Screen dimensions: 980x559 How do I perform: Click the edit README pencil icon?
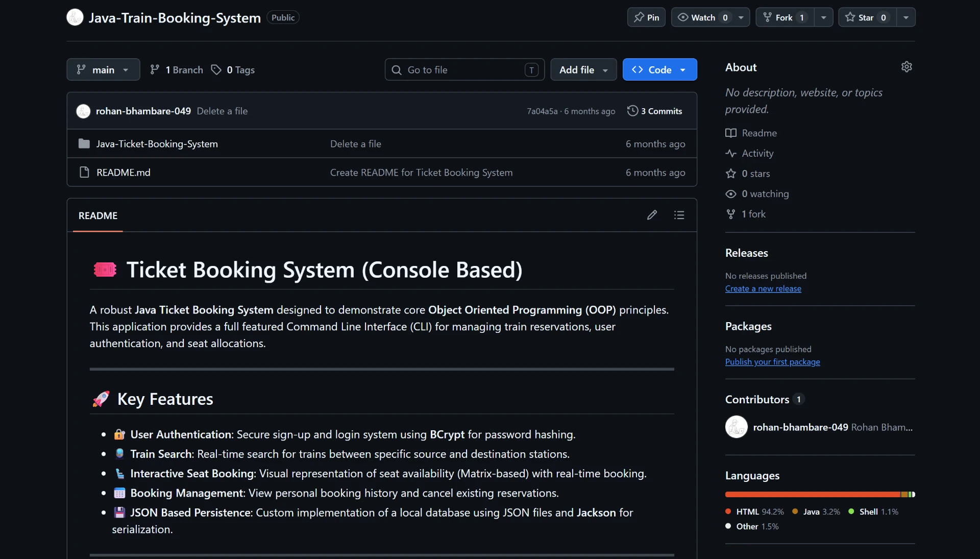(652, 215)
